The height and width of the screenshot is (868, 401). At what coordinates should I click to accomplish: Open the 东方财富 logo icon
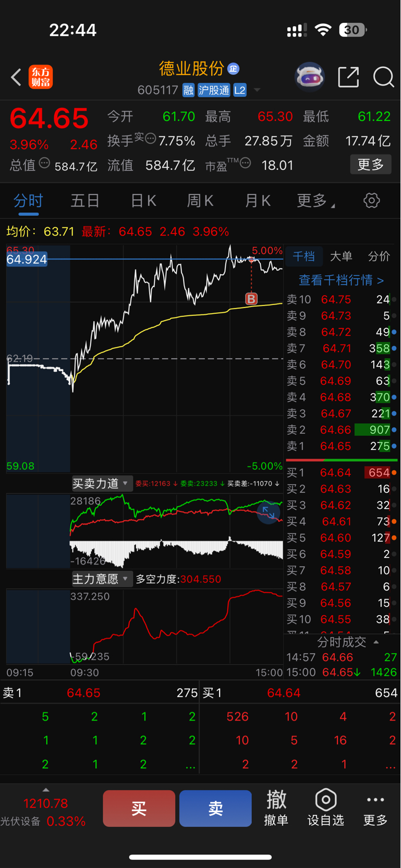pos(41,77)
